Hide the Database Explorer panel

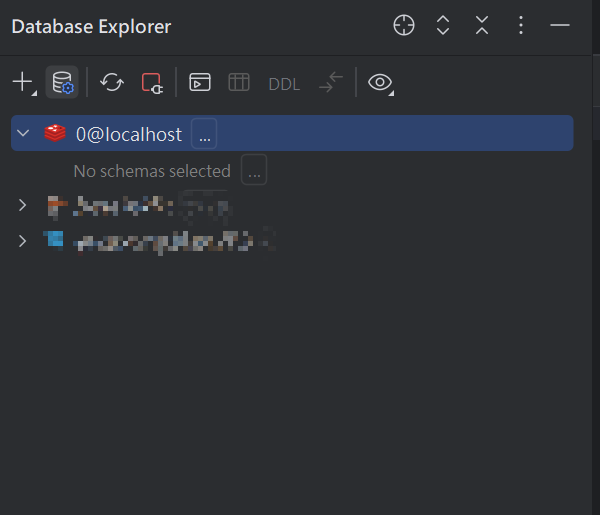coord(560,25)
